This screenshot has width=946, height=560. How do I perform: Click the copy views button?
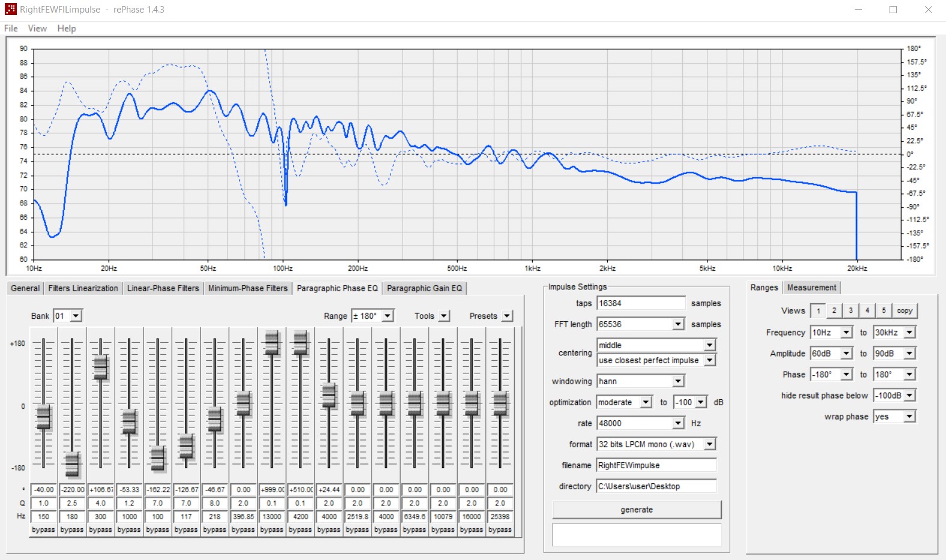coord(905,311)
